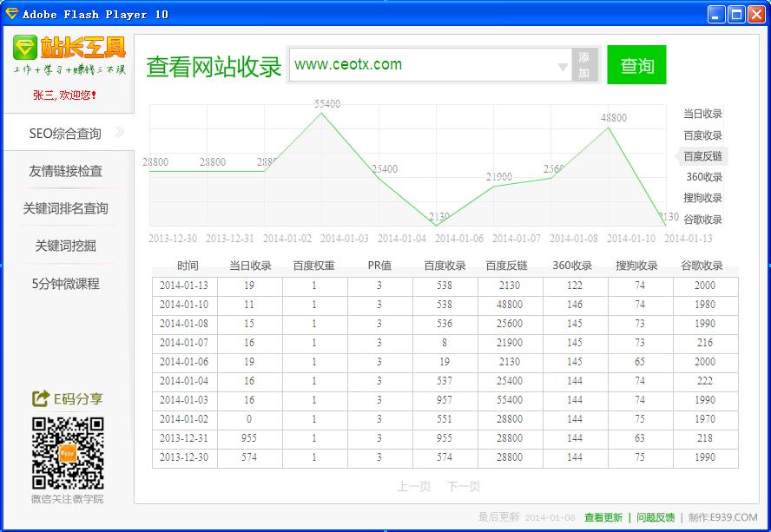
Task: Click the Adobe Flash Player title icon
Action: click(x=12, y=14)
